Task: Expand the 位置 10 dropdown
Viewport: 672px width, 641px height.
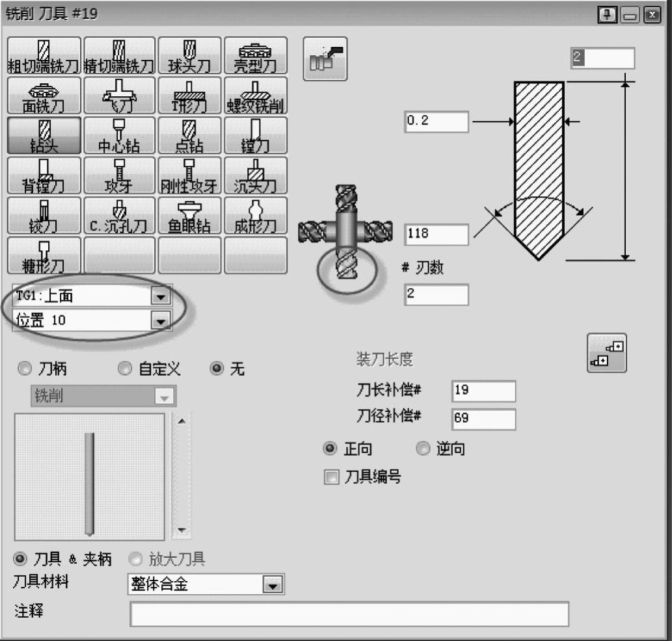Action: click(x=159, y=320)
